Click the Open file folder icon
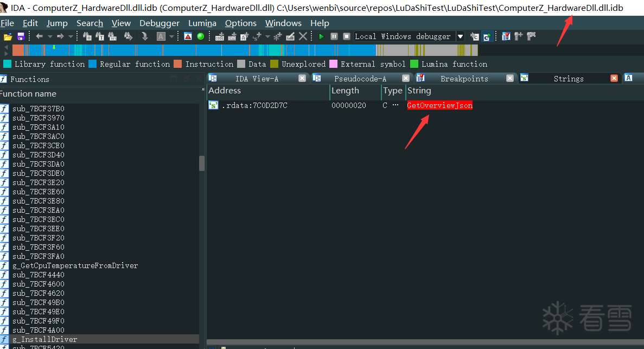 click(8, 36)
